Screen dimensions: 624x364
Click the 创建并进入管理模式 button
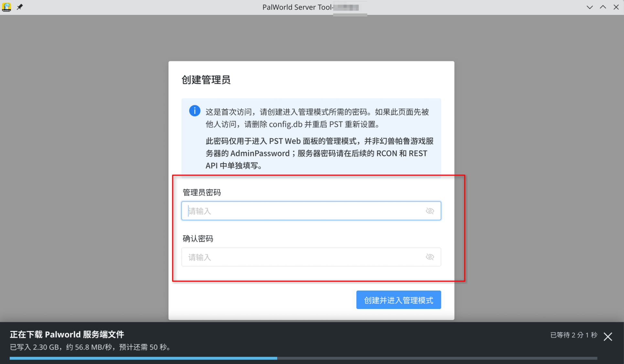point(399,300)
